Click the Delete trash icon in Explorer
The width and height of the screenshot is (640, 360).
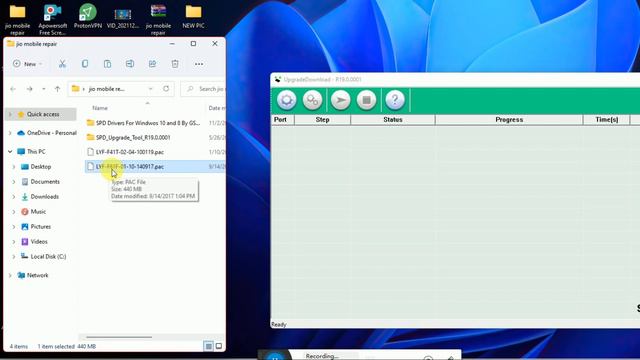click(175, 64)
